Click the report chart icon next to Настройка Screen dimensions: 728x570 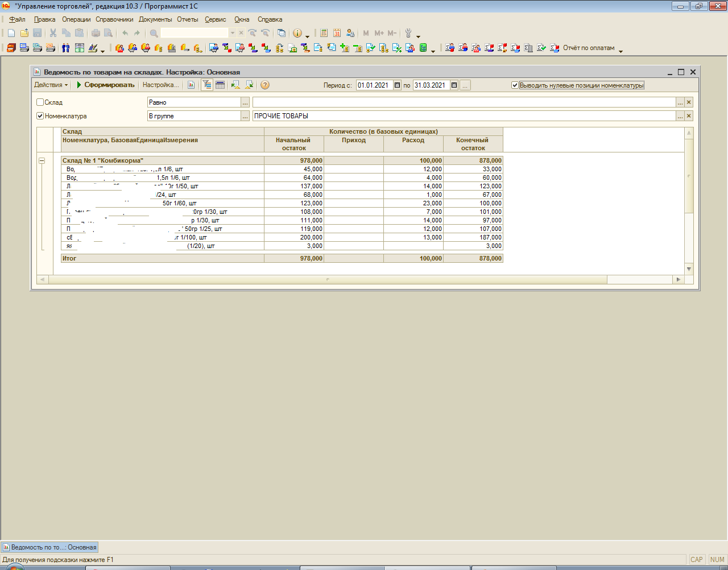pyautogui.click(x=192, y=85)
